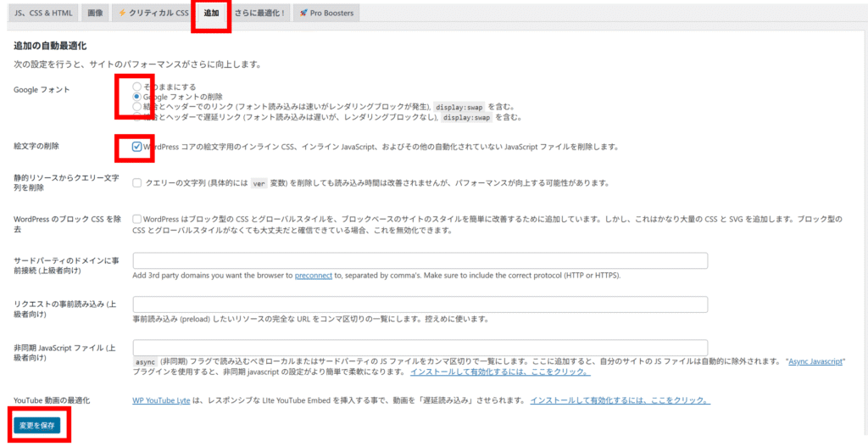
Task: Open the クリティカル CSS tab
Action: click(x=153, y=13)
